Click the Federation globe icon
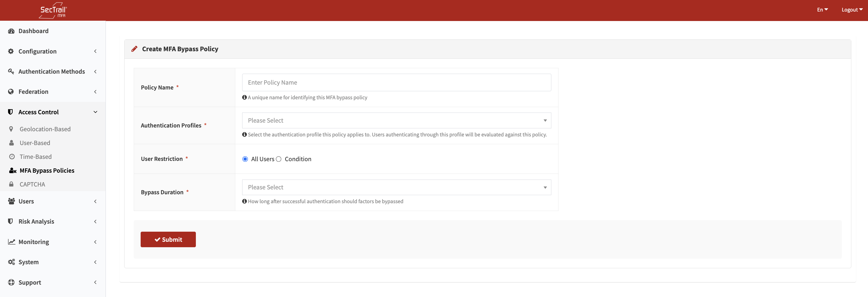The width and height of the screenshot is (868, 297). point(11,91)
